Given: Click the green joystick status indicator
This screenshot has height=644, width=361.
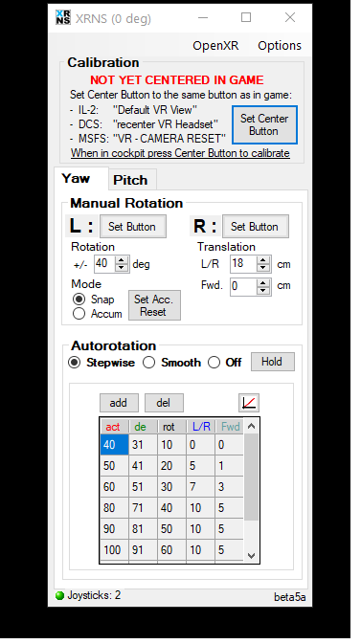Looking at the screenshot, I should pyautogui.click(x=59, y=595).
